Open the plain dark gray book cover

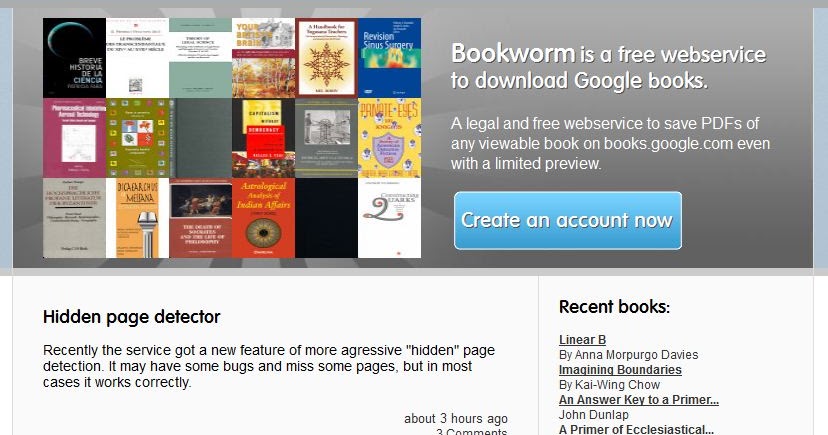pos(200,138)
